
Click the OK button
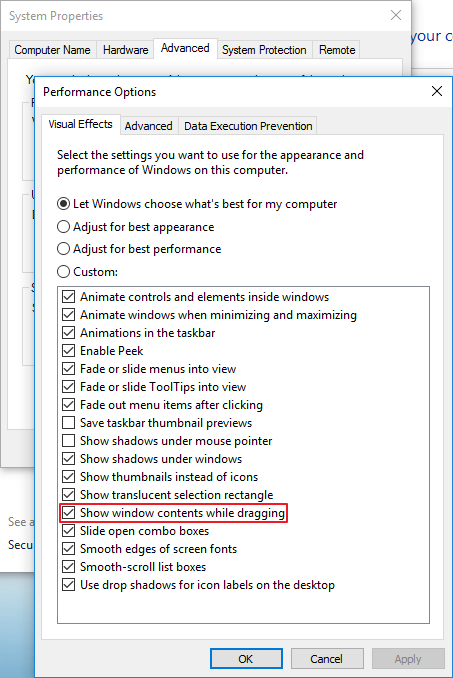(x=246, y=659)
